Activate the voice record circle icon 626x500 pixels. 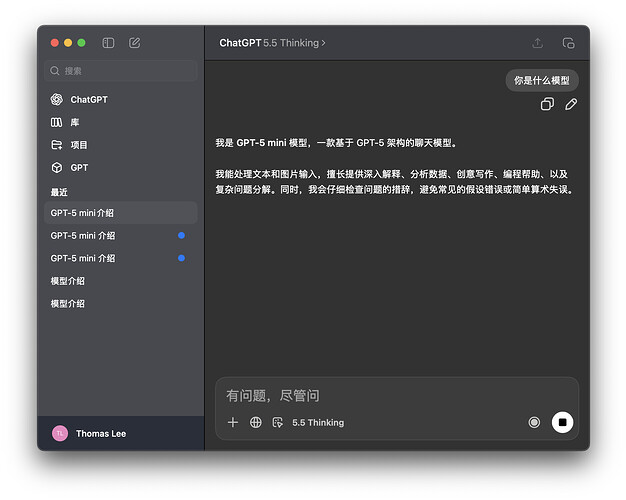(x=534, y=422)
